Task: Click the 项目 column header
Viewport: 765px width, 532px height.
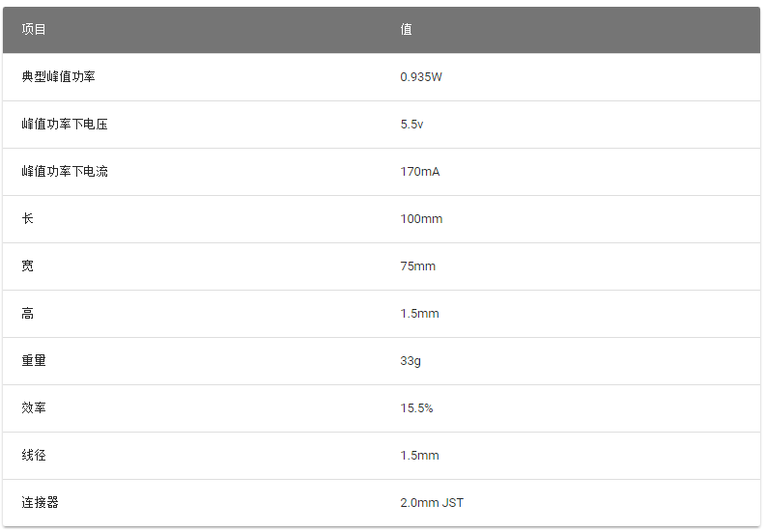Action: coord(34,29)
